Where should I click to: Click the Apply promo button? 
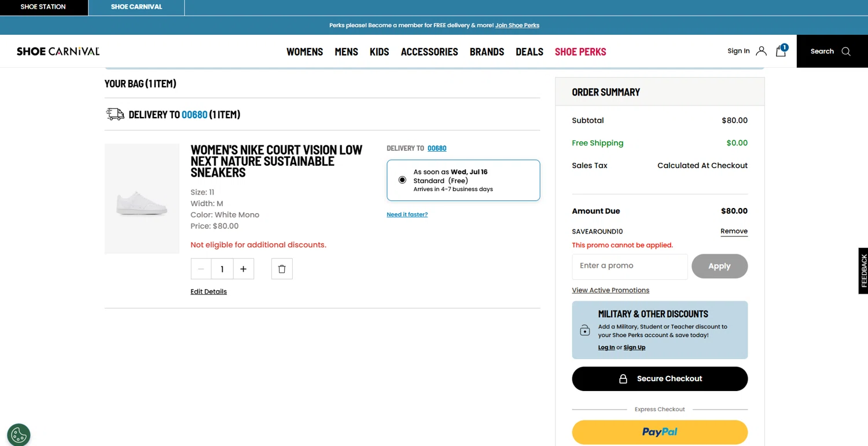coord(719,266)
